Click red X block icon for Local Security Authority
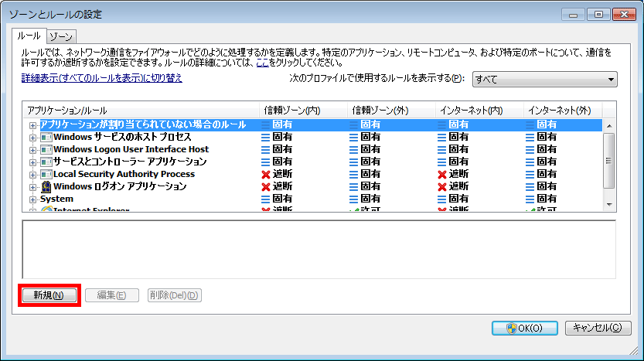 coord(267,174)
